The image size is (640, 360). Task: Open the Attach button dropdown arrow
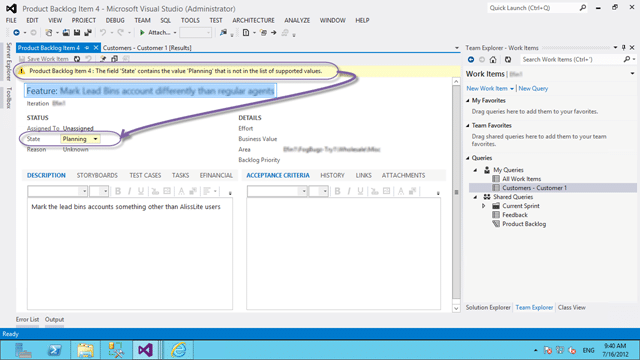175,33
